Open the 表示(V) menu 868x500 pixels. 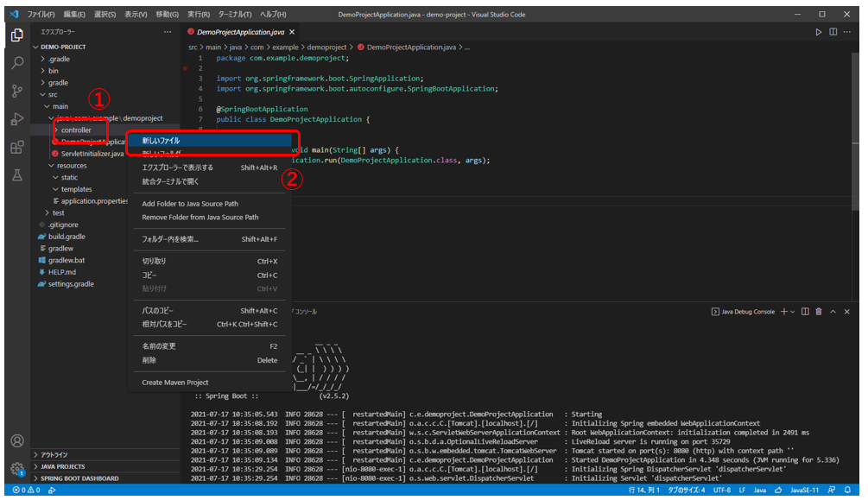coord(136,15)
